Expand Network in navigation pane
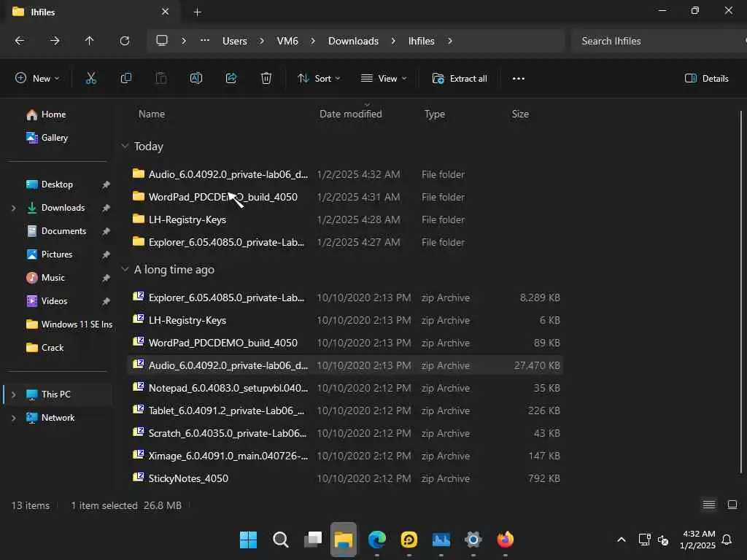 point(13,418)
